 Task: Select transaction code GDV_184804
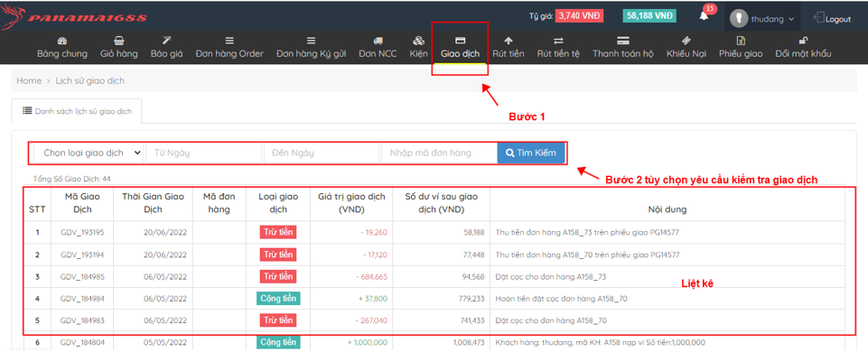point(82,342)
